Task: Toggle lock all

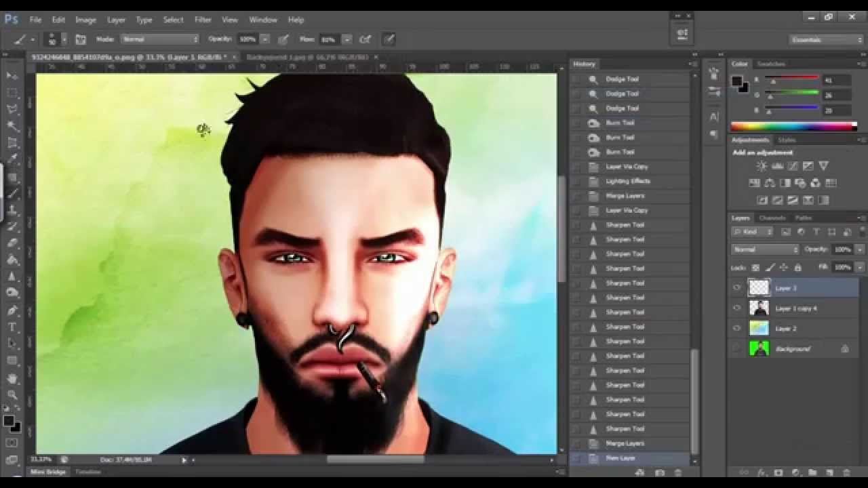Action: [797, 268]
